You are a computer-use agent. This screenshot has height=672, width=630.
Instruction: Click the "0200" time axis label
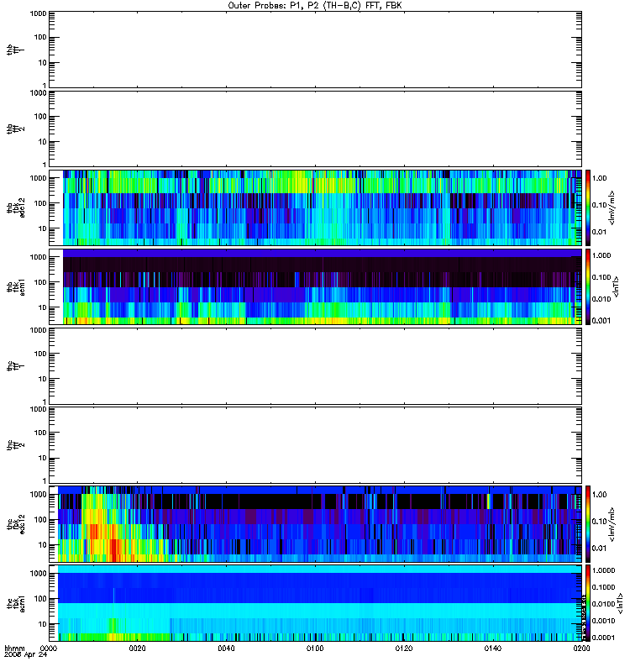pyautogui.click(x=581, y=648)
